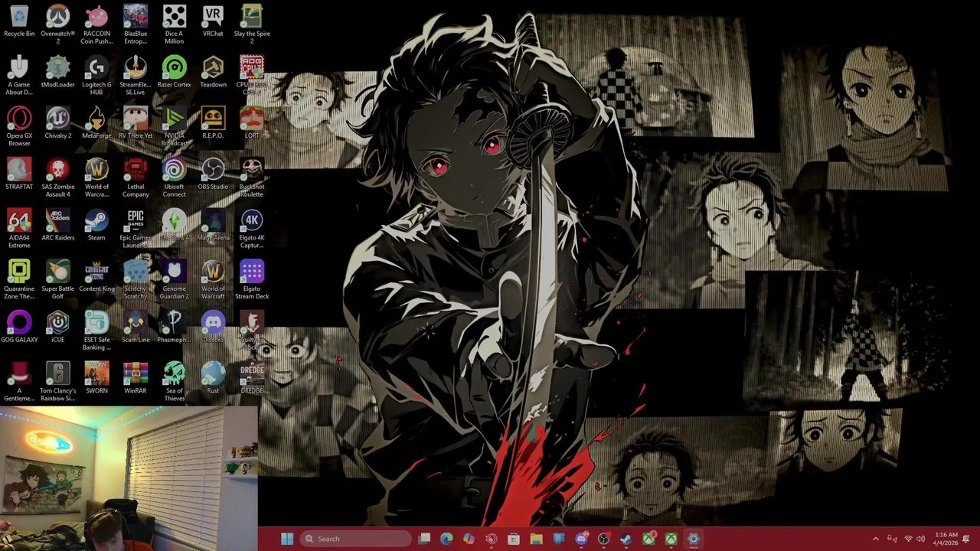Select the Content King icon
Viewport: 980px width, 551px height.
pos(96,276)
